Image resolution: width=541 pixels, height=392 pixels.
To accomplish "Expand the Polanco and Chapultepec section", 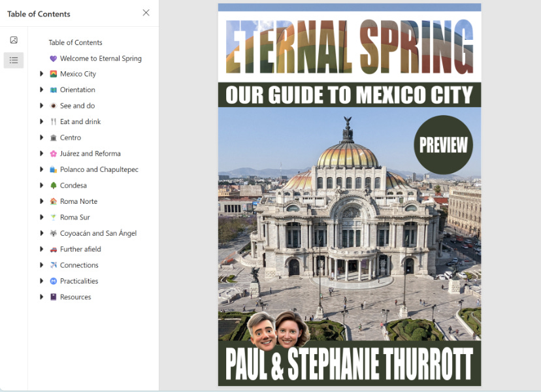I will (x=41, y=169).
